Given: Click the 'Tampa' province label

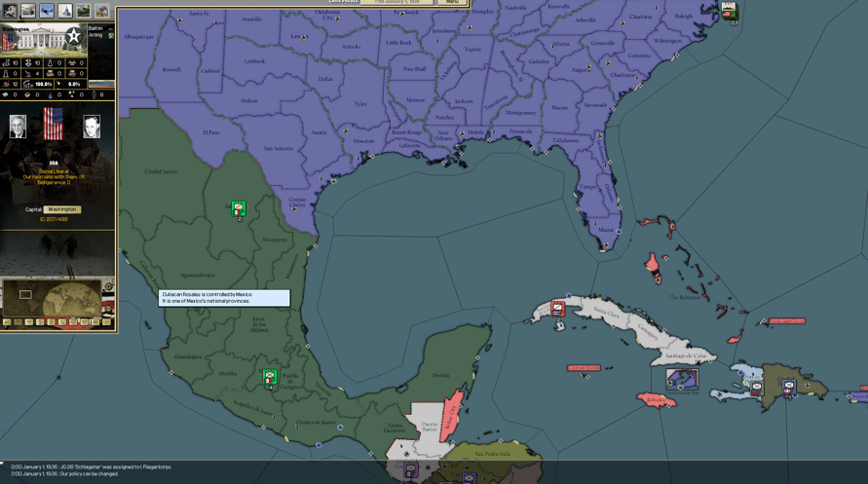Looking at the screenshot, I should click(587, 187).
